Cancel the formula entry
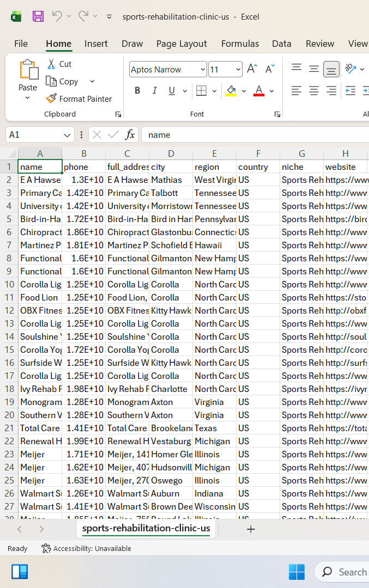Viewport: 369px width, 588px height. [97, 134]
